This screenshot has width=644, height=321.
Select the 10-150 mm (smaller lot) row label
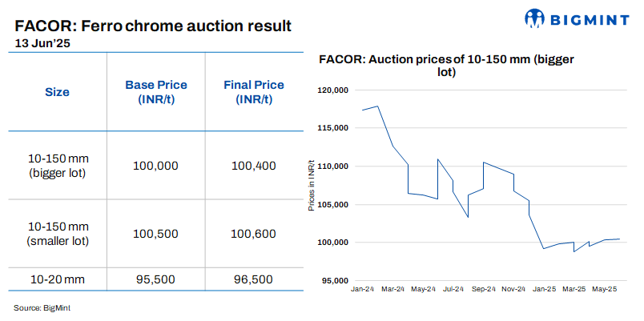pyautogui.click(x=57, y=234)
